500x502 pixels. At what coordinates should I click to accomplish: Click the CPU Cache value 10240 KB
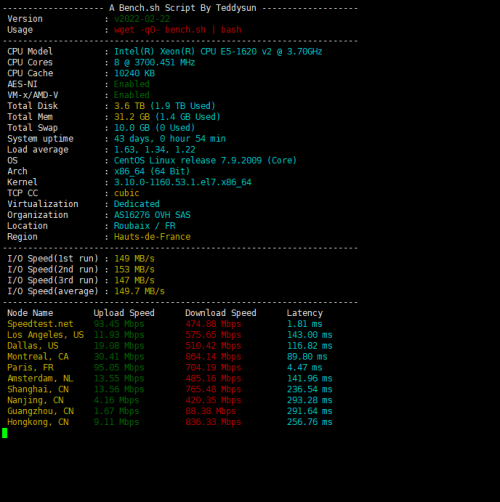coord(134,73)
